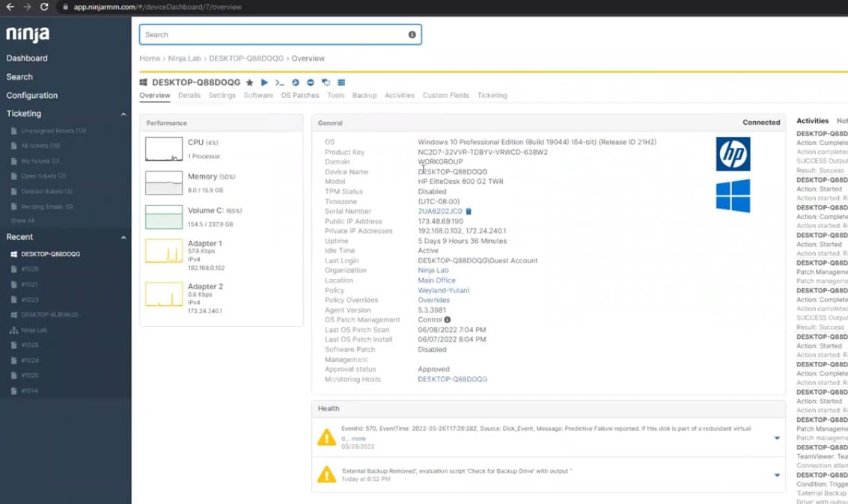
Task: Click Home in the breadcrumb
Action: pyautogui.click(x=150, y=58)
